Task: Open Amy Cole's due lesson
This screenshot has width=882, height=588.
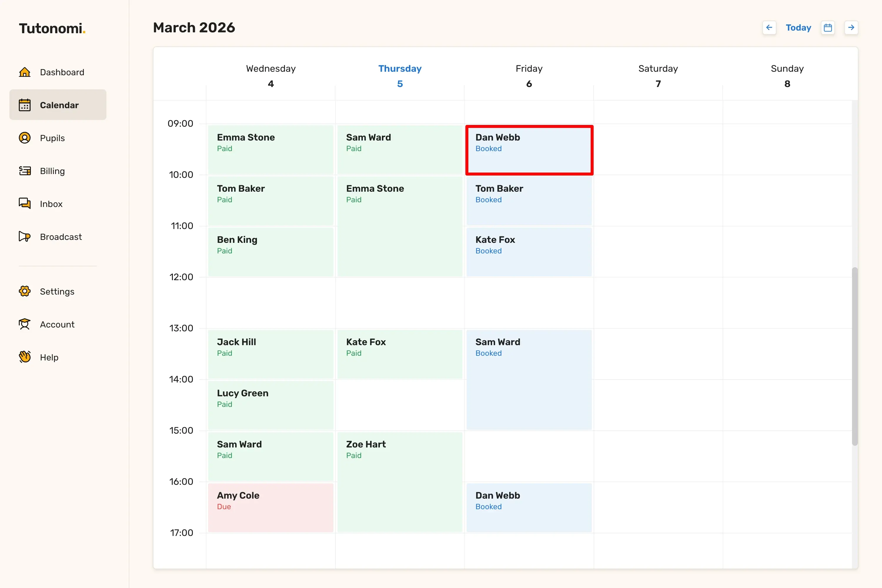Action: [x=270, y=507]
